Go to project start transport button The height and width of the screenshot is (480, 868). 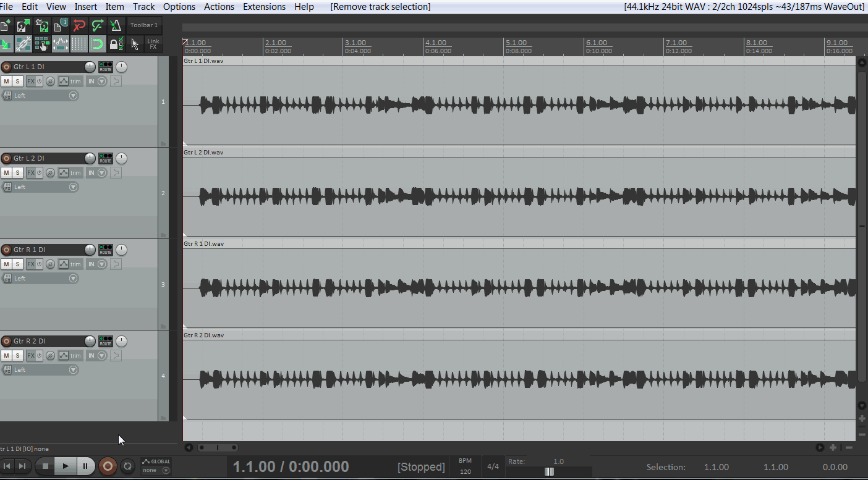tap(7, 466)
